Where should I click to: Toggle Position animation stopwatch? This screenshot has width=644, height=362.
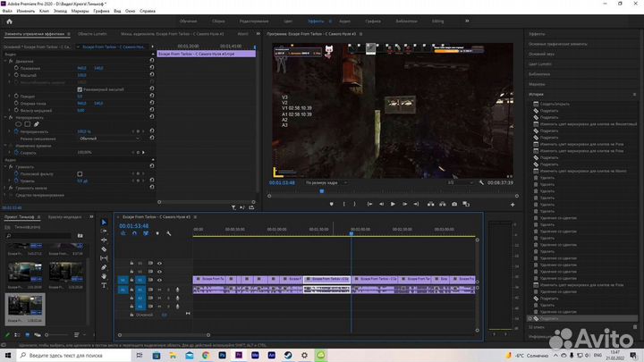[16, 68]
